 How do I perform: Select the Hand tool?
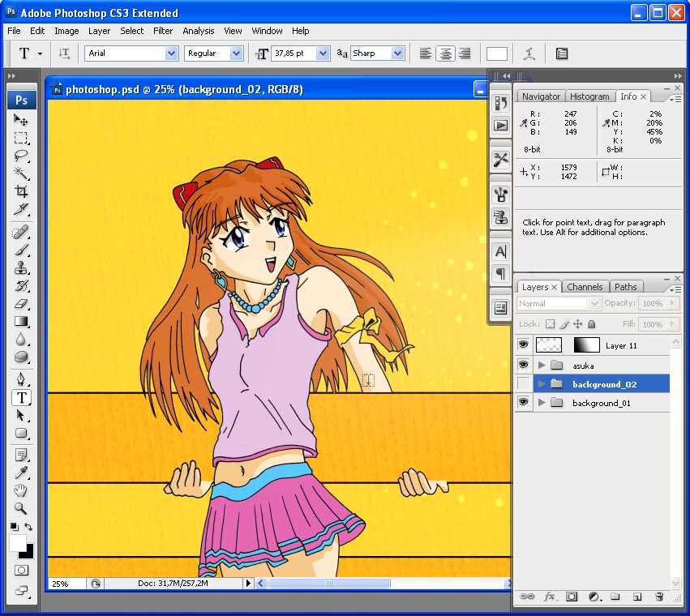pyautogui.click(x=21, y=490)
